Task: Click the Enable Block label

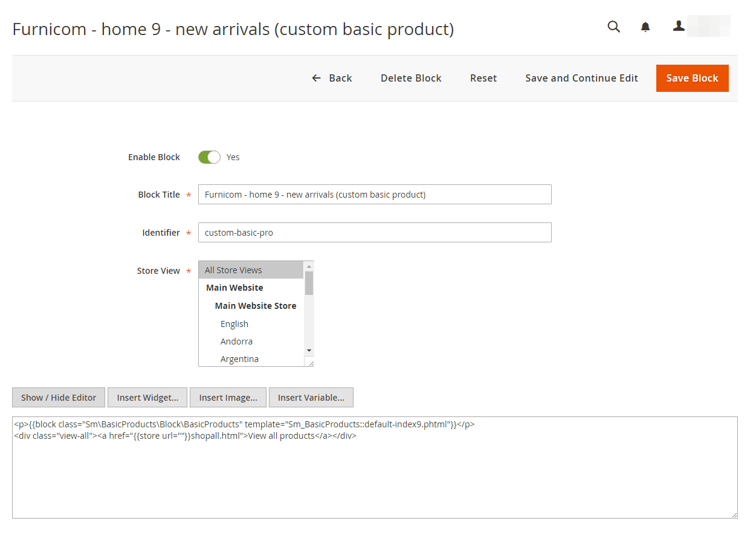Action: (x=154, y=157)
